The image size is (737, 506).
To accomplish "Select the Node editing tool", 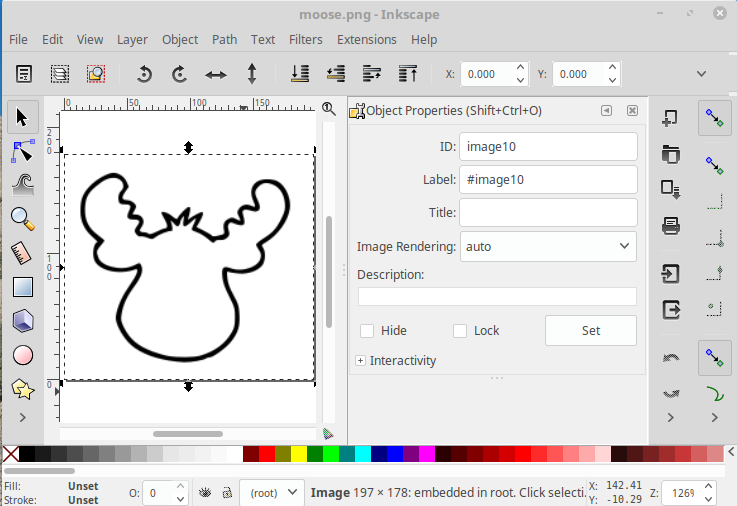I will 22,151.
